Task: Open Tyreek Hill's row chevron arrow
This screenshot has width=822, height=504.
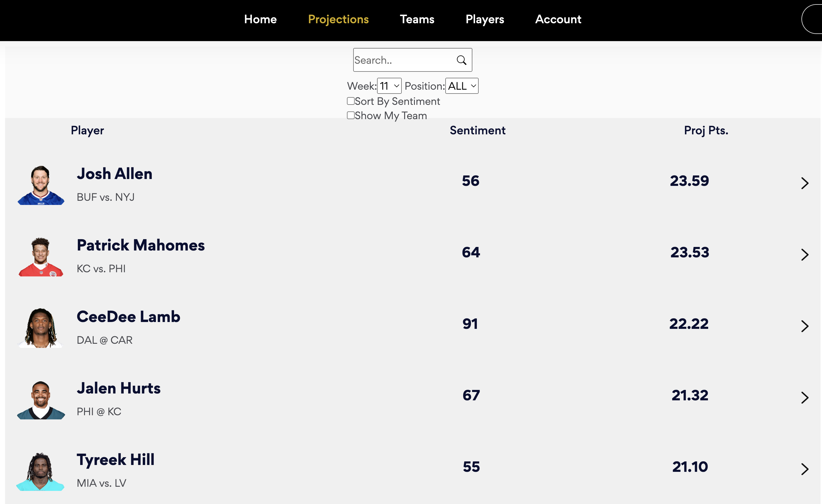Action: [x=805, y=469]
